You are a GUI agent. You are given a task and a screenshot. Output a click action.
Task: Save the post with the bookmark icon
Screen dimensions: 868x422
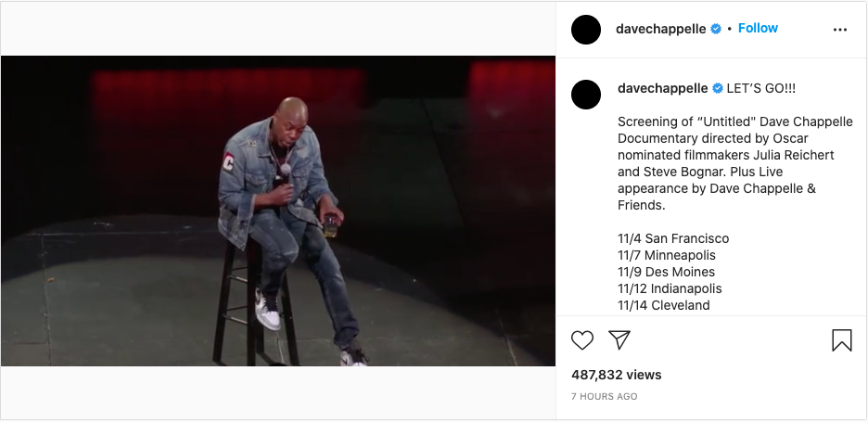tap(841, 340)
